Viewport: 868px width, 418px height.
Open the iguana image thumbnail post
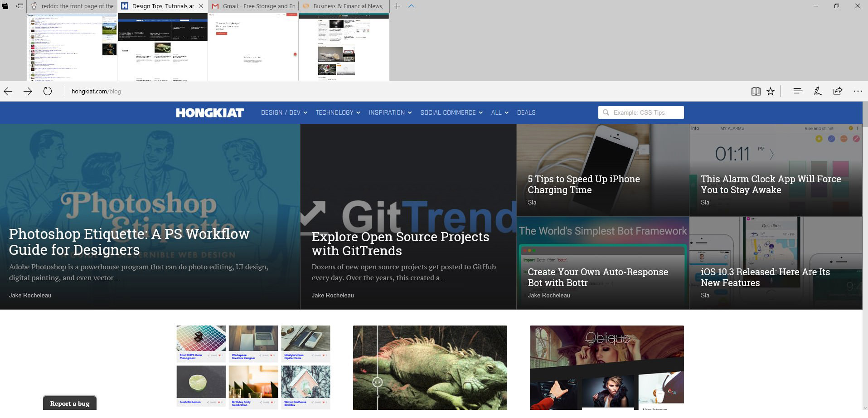[x=430, y=367]
